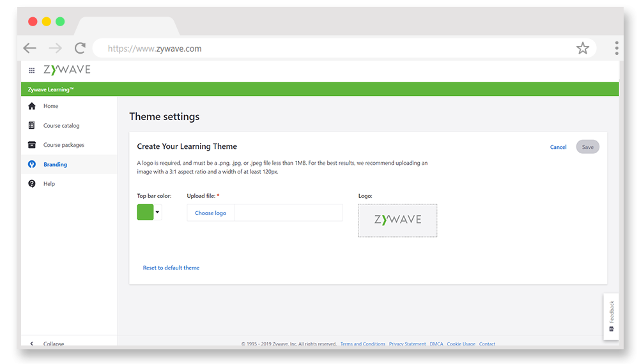The height and width of the screenshot is (364, 639).
Task: Select the active browser tab
Action: pos(127,26)
